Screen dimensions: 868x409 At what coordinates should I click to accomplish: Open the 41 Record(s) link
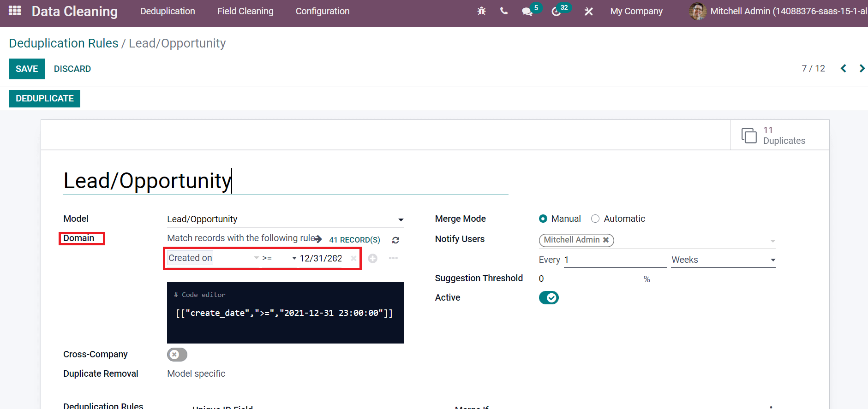pos(354,240)
